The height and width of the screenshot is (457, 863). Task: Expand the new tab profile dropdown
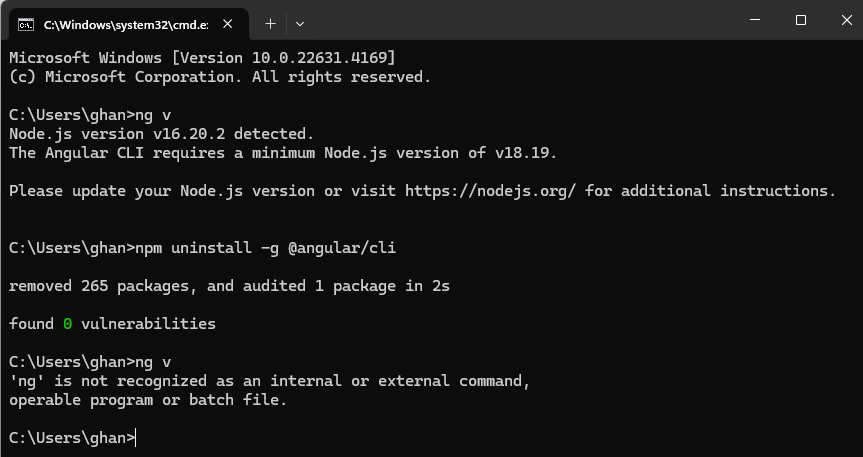coord(299,24)
